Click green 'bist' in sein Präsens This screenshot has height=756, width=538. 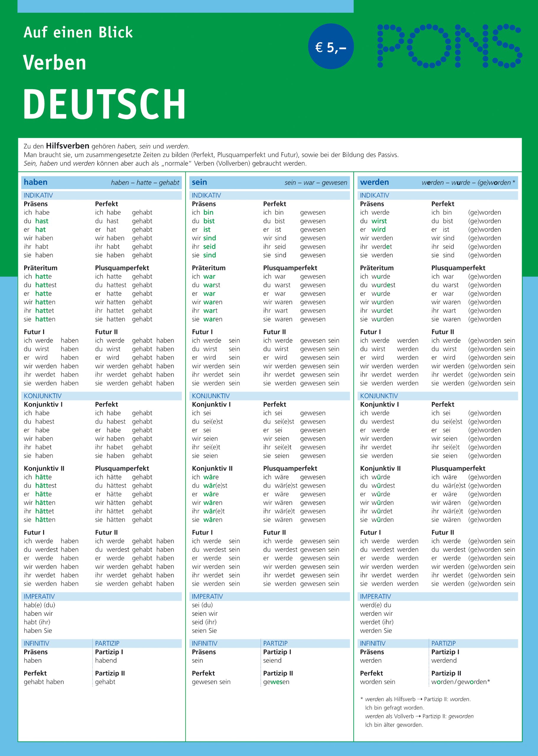click(x=209, y=221)
